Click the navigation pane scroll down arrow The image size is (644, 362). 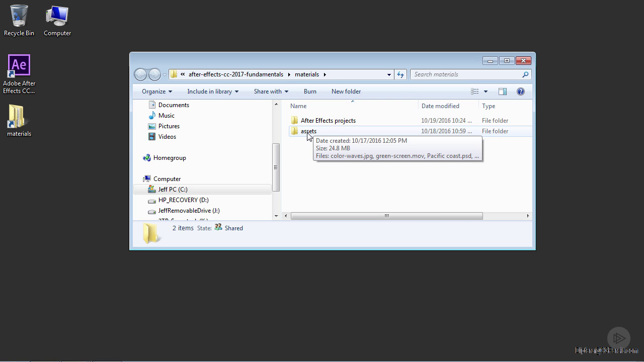coord(276,216)
